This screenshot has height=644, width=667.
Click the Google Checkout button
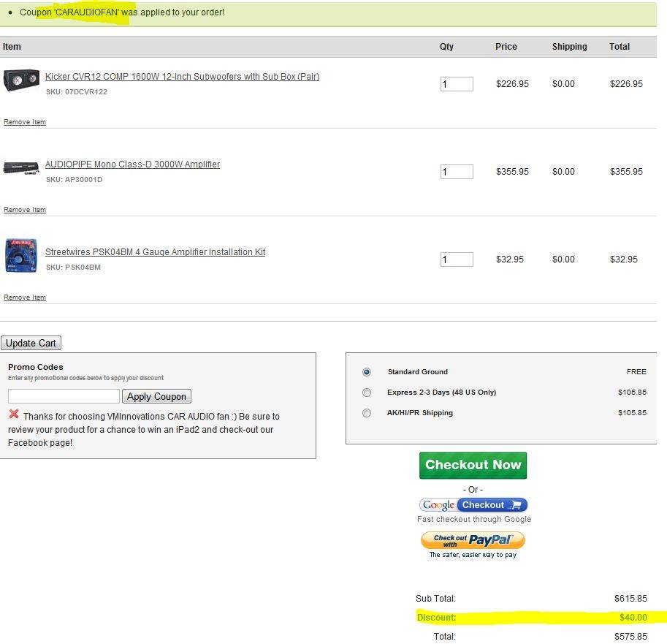click(473, 505)
